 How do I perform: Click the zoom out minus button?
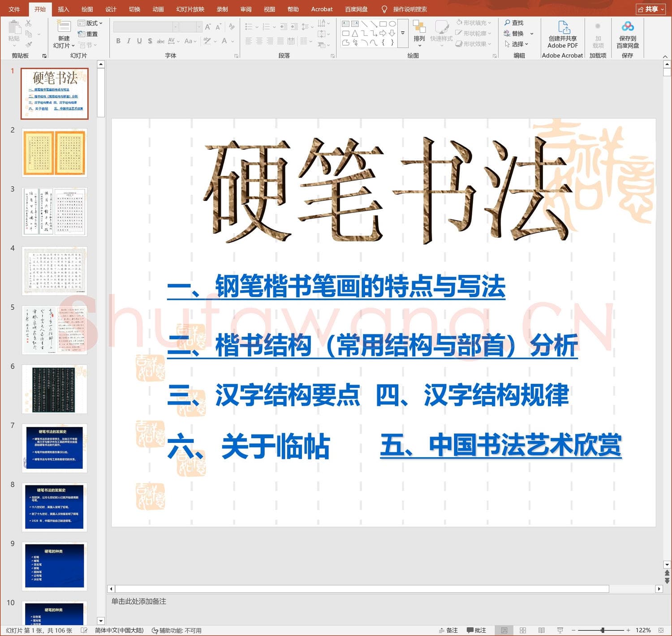pyautogui.click(x=573, y=630)
